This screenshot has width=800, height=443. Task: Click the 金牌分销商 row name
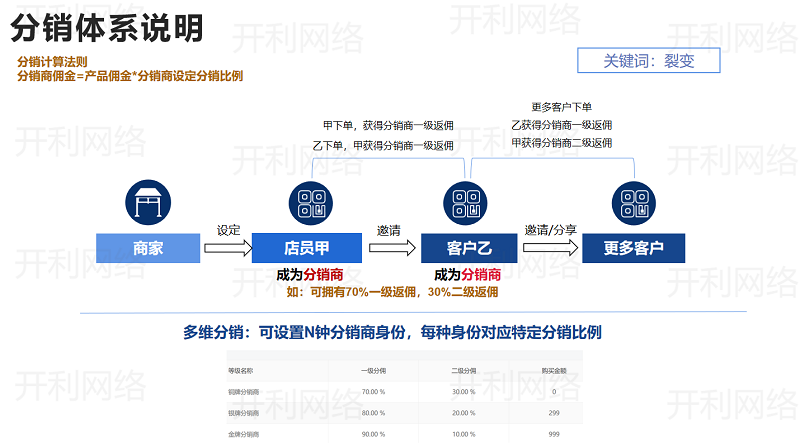(x=243, y=434)
